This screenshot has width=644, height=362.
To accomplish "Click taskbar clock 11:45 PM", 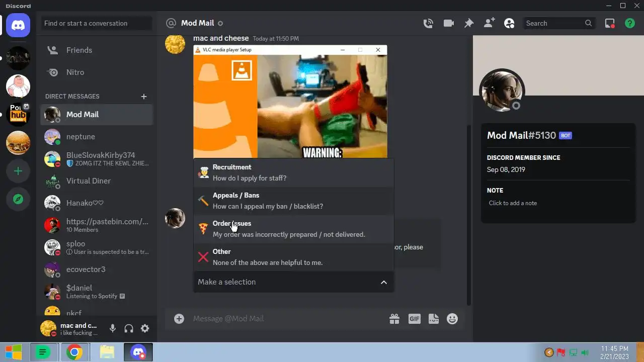I will click(614, 352).
